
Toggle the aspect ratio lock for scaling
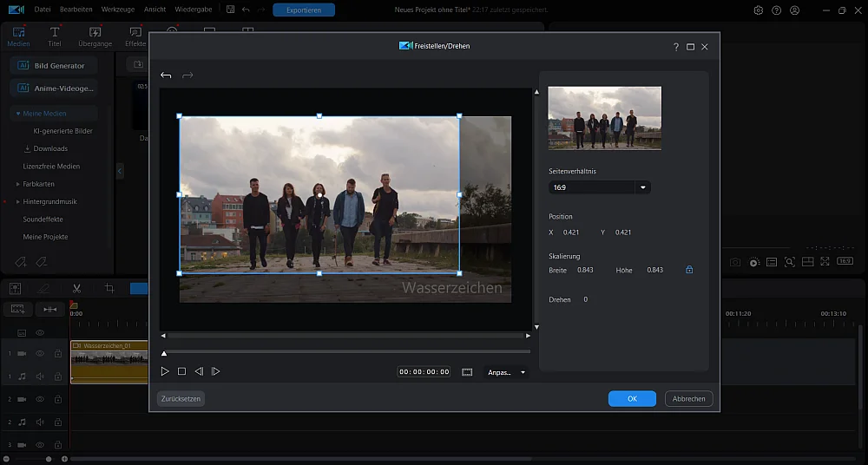689,270
